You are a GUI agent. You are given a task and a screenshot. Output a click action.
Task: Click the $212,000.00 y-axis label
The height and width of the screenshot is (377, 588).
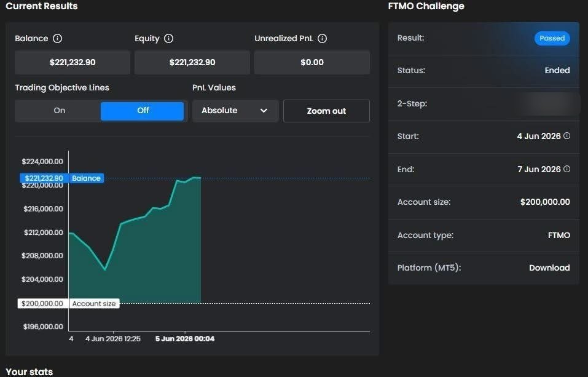(44, 232)
